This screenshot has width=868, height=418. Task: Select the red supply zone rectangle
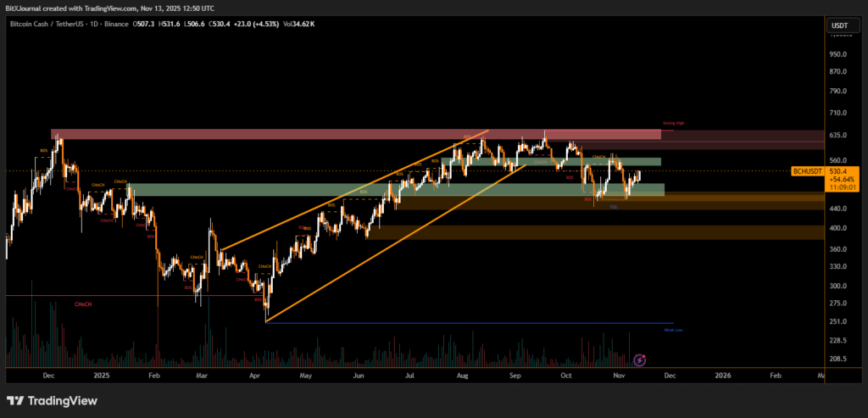click(356, 134)
